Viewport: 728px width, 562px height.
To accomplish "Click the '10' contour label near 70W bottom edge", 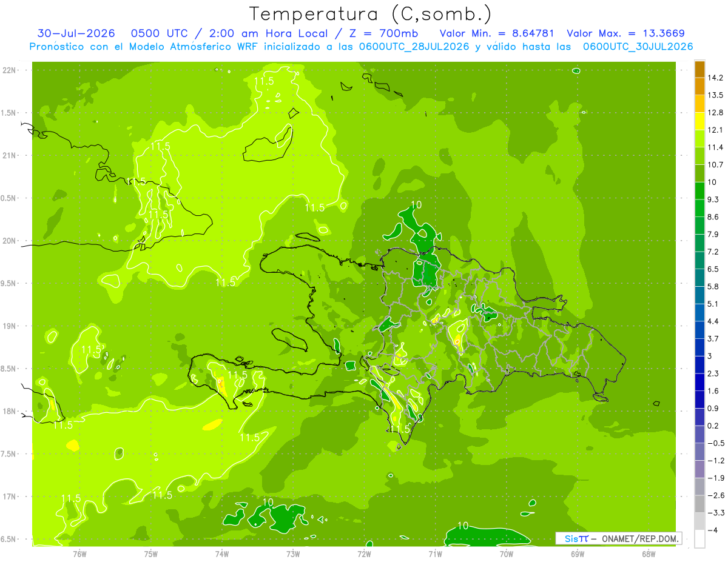I will coord(463,526).
